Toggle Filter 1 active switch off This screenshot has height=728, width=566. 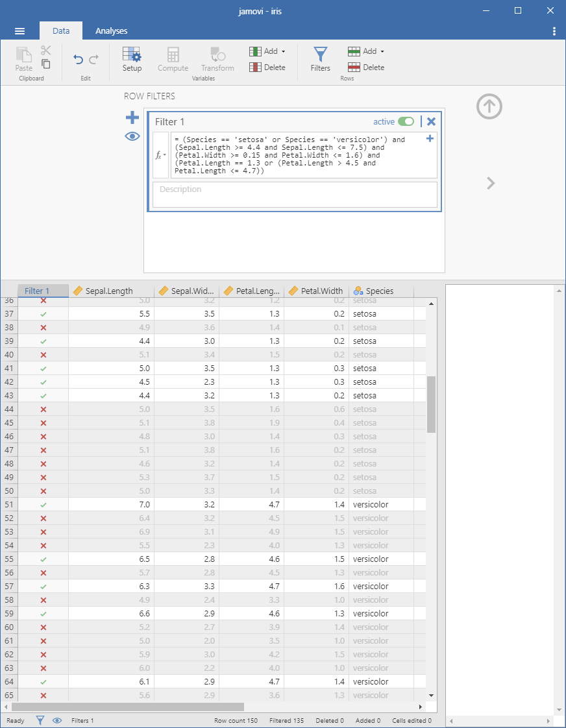(x=406, y=121)
